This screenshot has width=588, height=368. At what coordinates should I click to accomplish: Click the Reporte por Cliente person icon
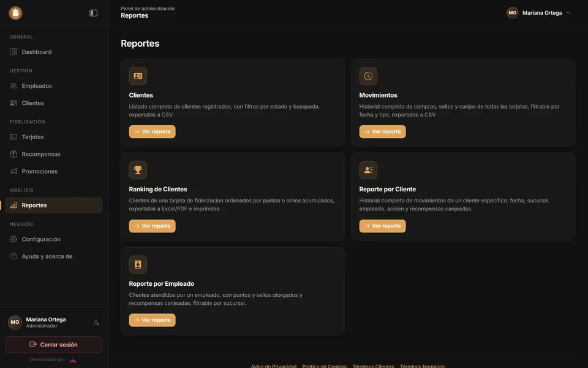click(x=368, y=170)
